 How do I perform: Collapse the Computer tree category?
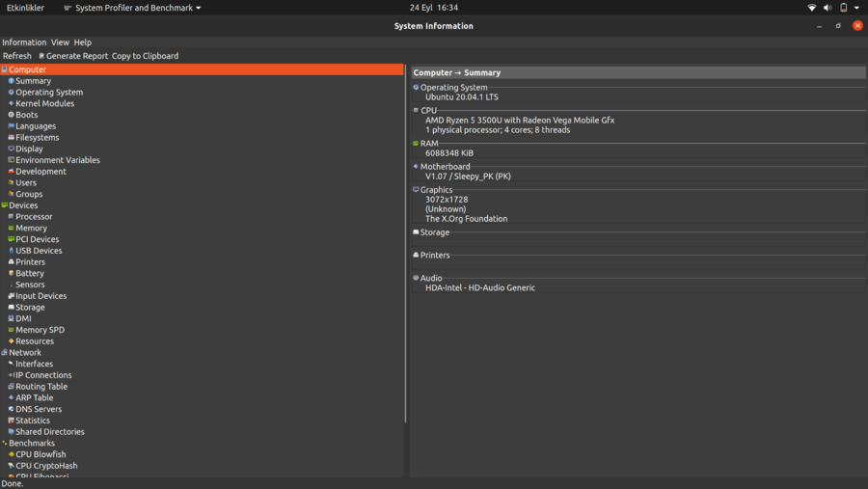[4, 70]
